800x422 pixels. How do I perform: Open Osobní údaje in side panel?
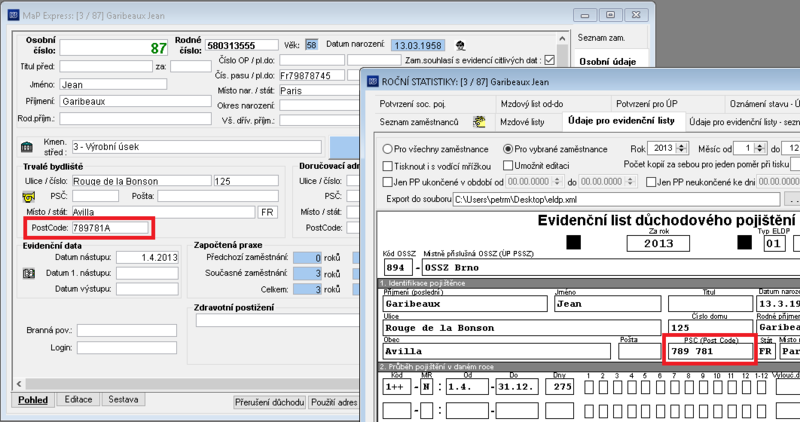(x=607, y=61)
